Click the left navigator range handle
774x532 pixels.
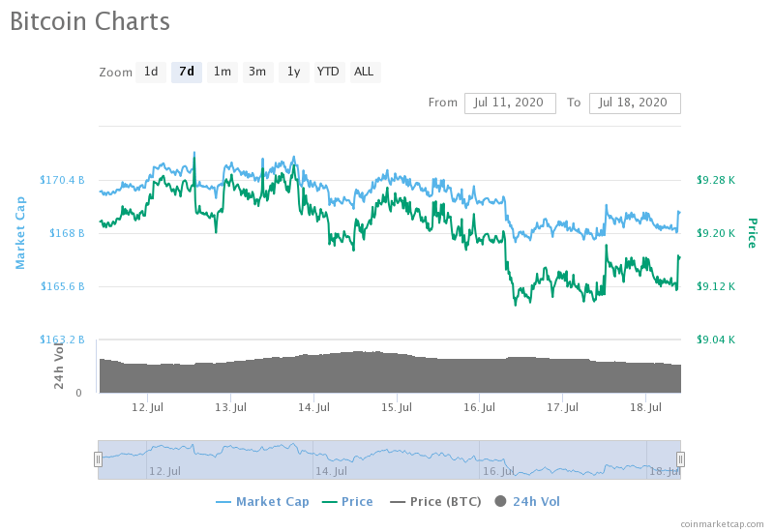[98, 459]
